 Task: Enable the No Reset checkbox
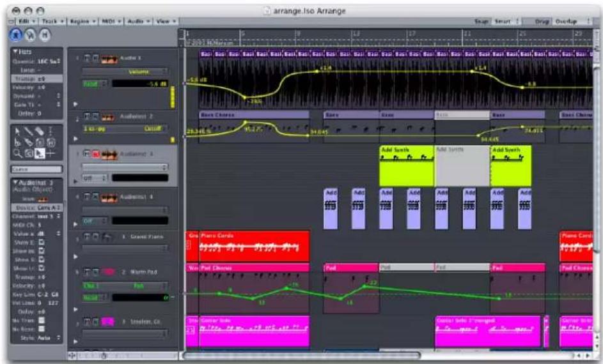point(42,329)
